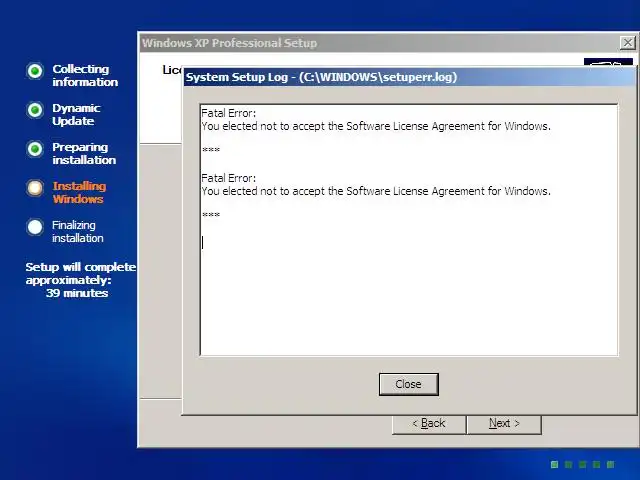Click the second '***' separator line in log
Image resolution: width=640 pixels, height=480 pixels.
(x=211, y=215)
